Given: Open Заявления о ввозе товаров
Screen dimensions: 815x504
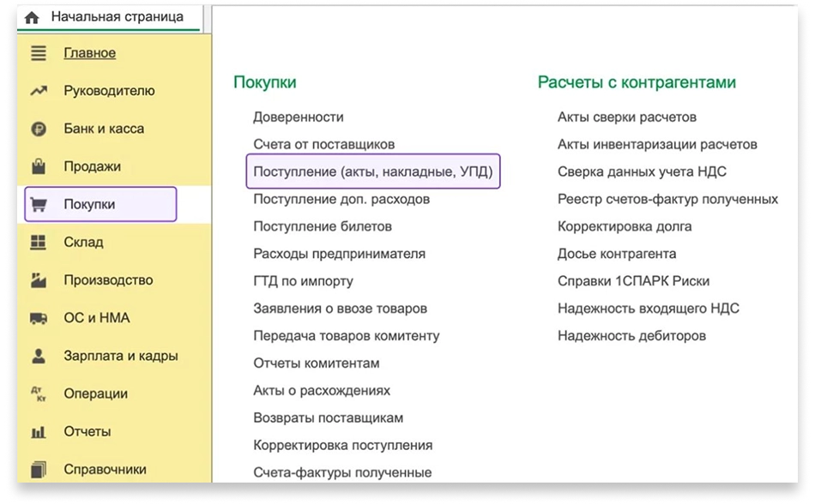Looking at the screenshot, I should point(340,309).
